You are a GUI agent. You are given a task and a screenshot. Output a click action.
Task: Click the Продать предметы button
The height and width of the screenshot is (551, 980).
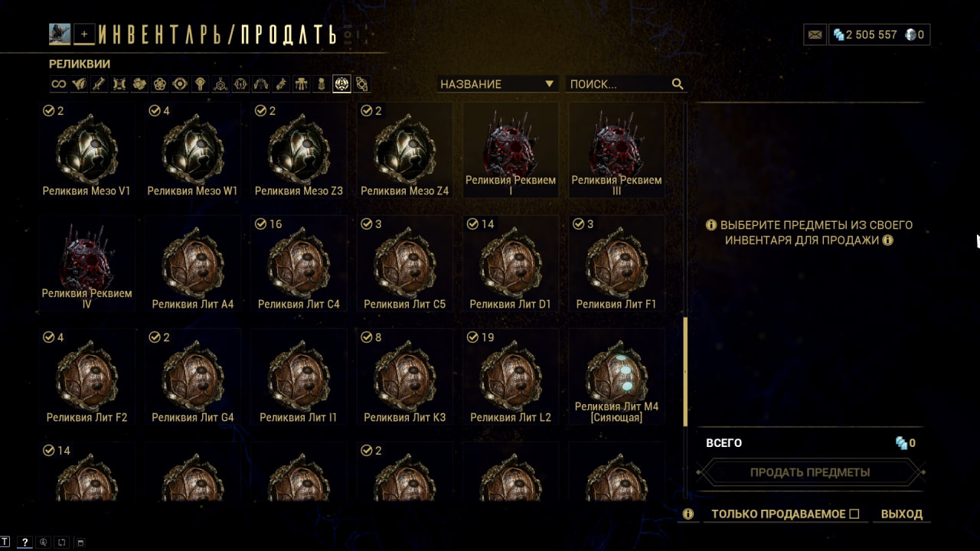(810, 472)
